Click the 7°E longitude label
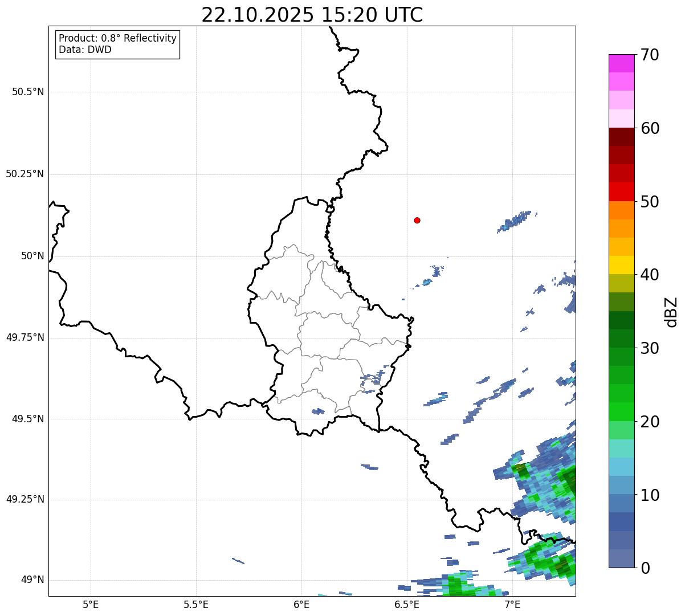The width and height of the screenshot is (685, 616). tap(512, 604)
